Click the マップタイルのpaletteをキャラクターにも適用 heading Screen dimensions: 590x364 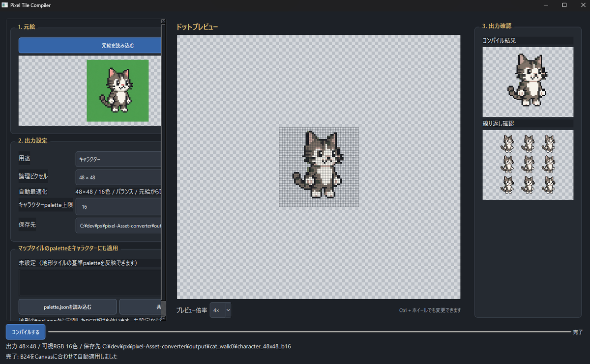click(x=68, y=248)
